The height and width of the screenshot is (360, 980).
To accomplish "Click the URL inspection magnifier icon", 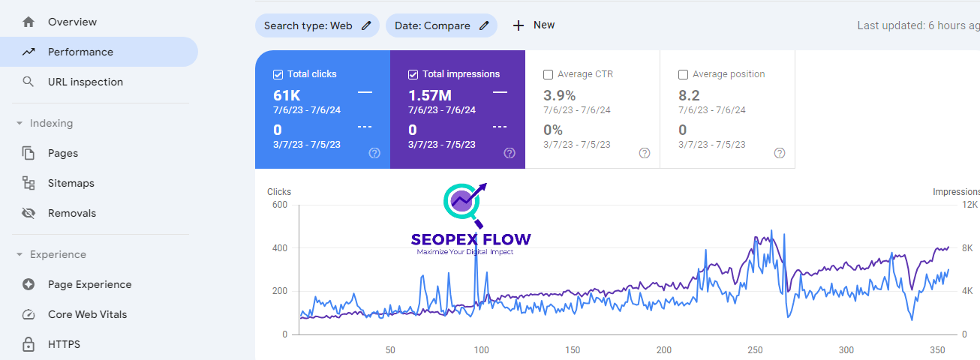I will [x=29, y=82].
